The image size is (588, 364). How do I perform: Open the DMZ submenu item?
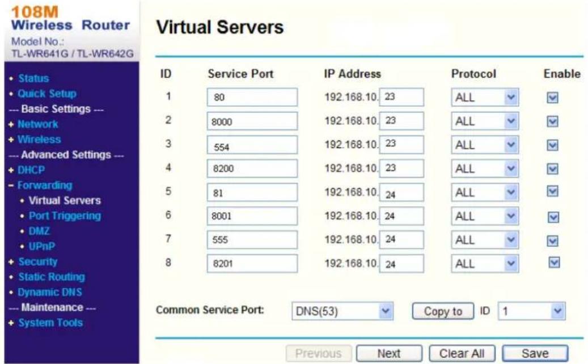[39, 231]
